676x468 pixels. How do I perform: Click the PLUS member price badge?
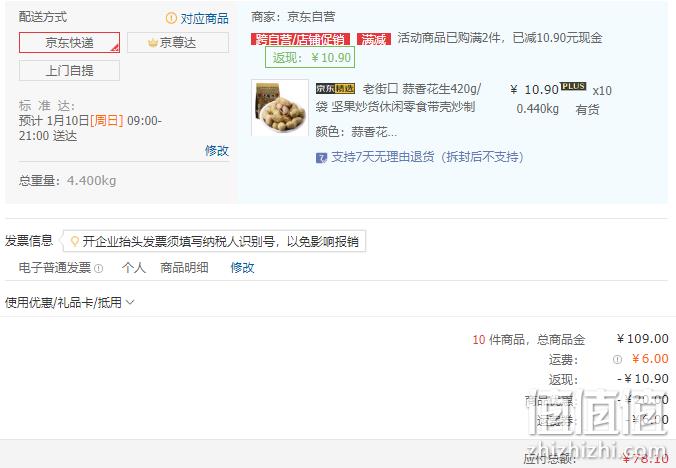(573, 86)
